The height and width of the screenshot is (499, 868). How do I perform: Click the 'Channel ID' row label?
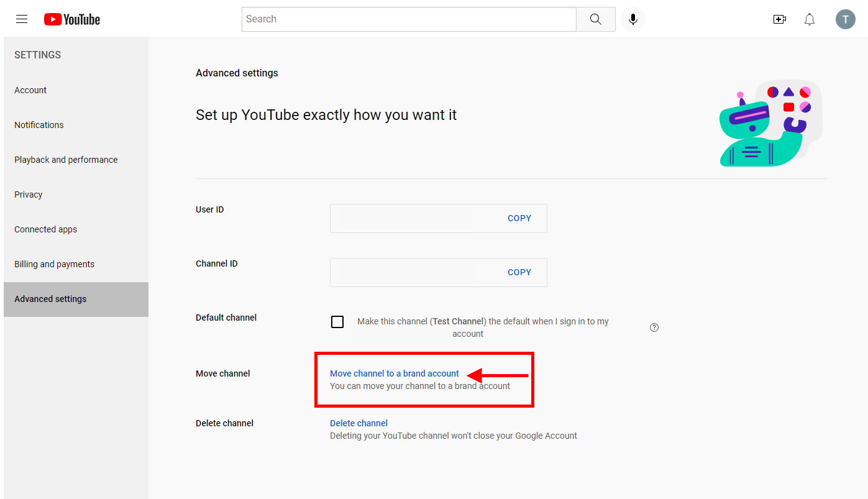pos(217,263)
